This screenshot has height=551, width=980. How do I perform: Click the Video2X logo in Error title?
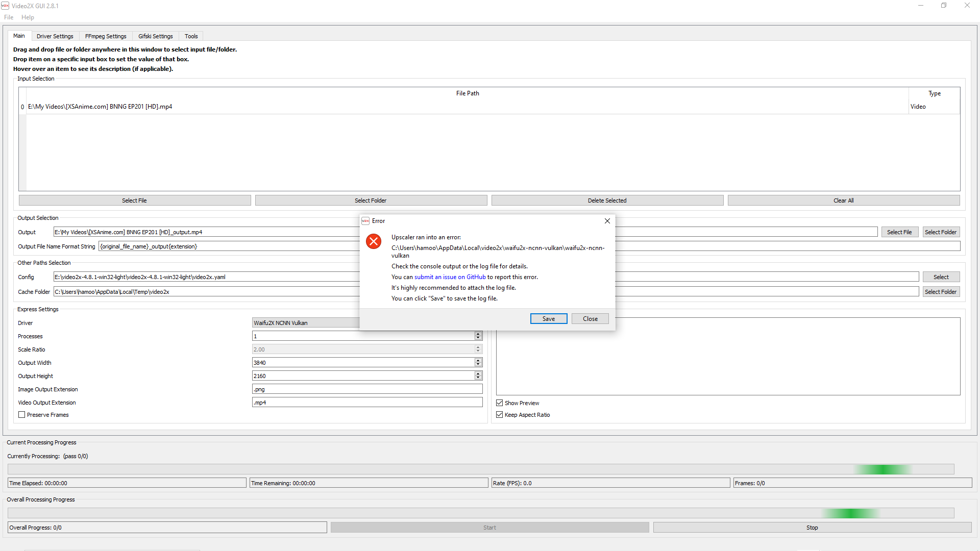[365, 221]
